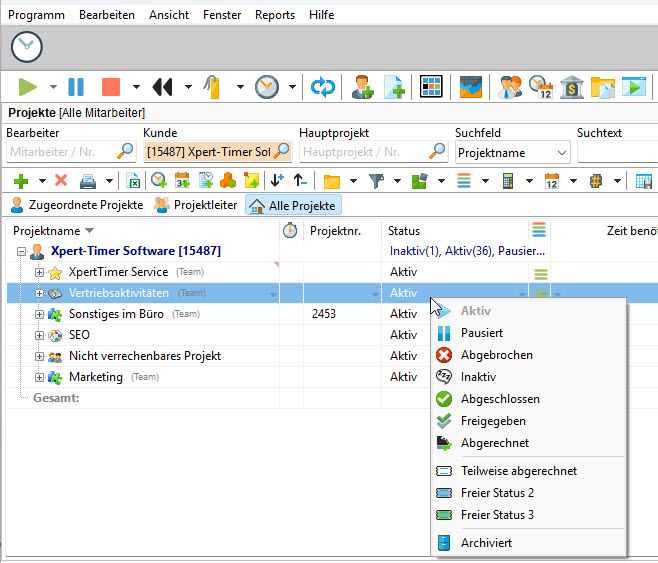Export to Excel with the spreadsheet icon

(x=133, y=181)
